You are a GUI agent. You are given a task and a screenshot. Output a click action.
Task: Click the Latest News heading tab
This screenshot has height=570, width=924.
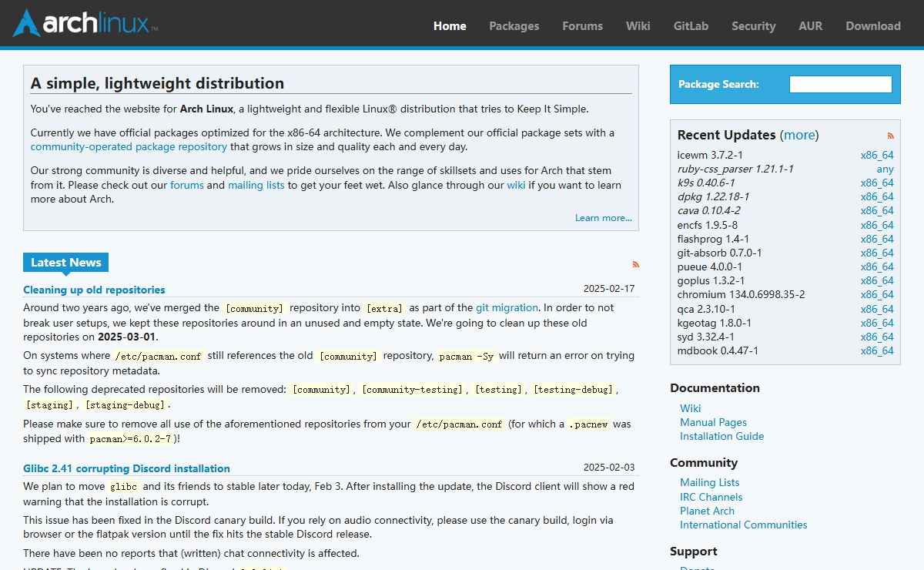click(65, 263)
